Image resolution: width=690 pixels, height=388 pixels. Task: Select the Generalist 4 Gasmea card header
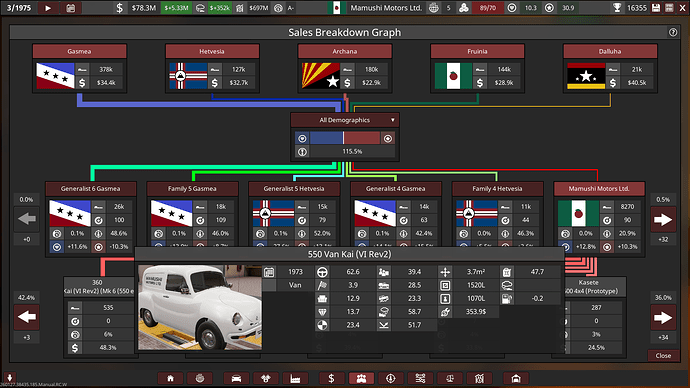396,189
